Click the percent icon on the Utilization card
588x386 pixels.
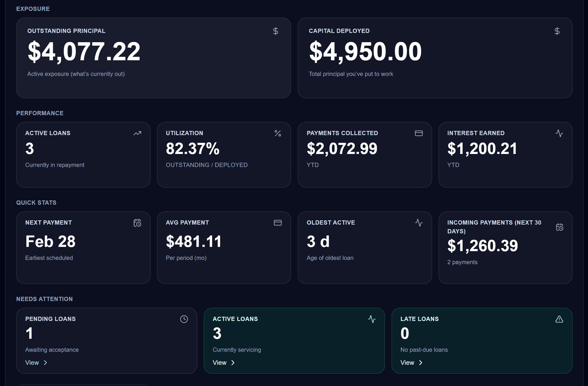click(278, 133)
